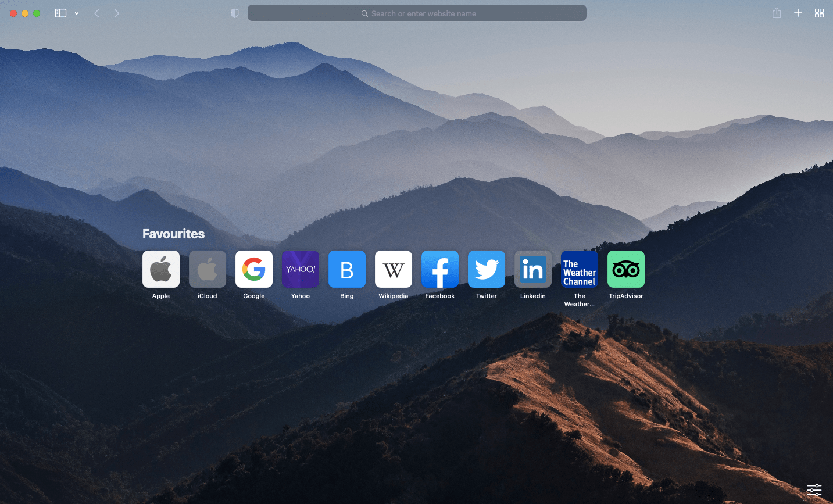Open Bing from the Favourites row
Screen dimensions: 833x504
point(347,269)
